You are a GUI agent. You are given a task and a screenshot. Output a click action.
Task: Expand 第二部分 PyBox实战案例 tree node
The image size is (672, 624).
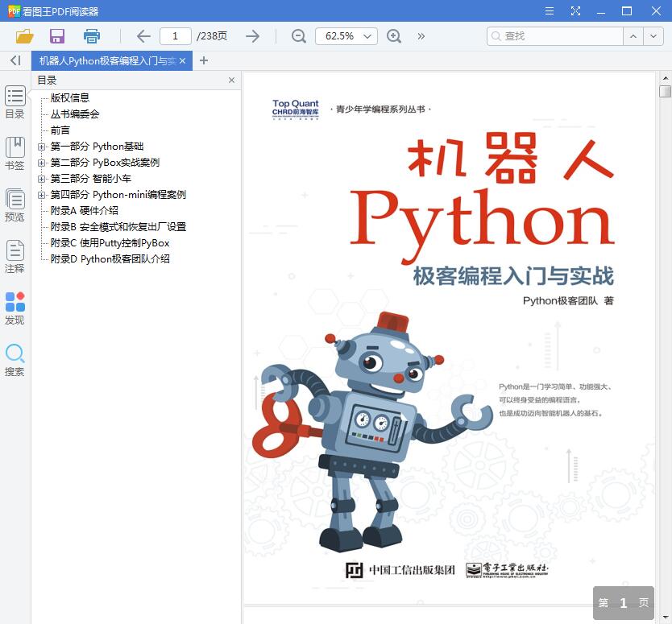pyautogui.click(x=41, y=162)
